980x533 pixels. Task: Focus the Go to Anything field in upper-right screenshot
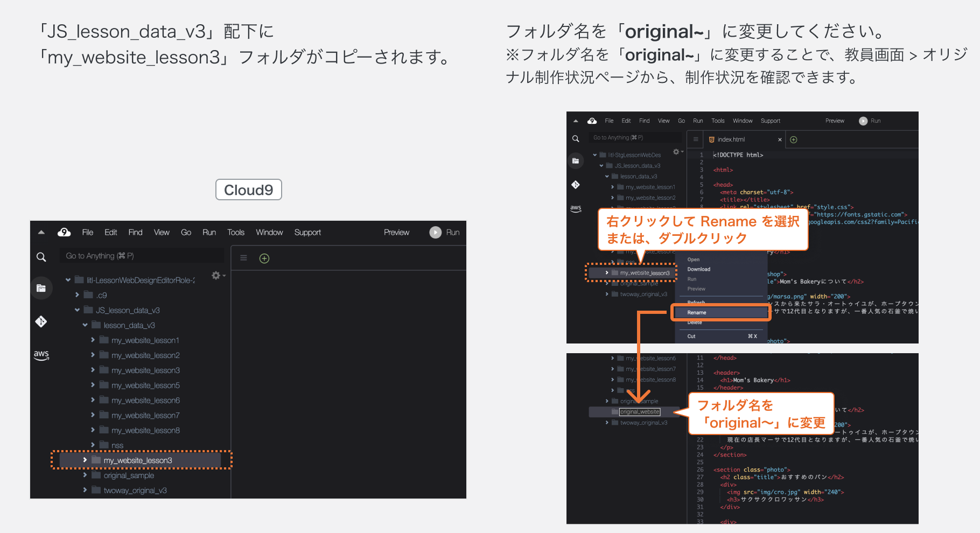tap(635, 138)
